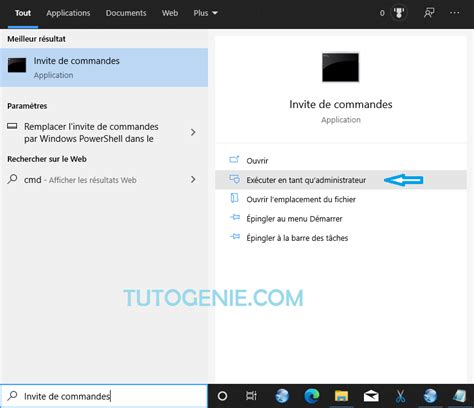
Task: Launch the Snipping scissors tool in taskbar
Action: [400, 396]
